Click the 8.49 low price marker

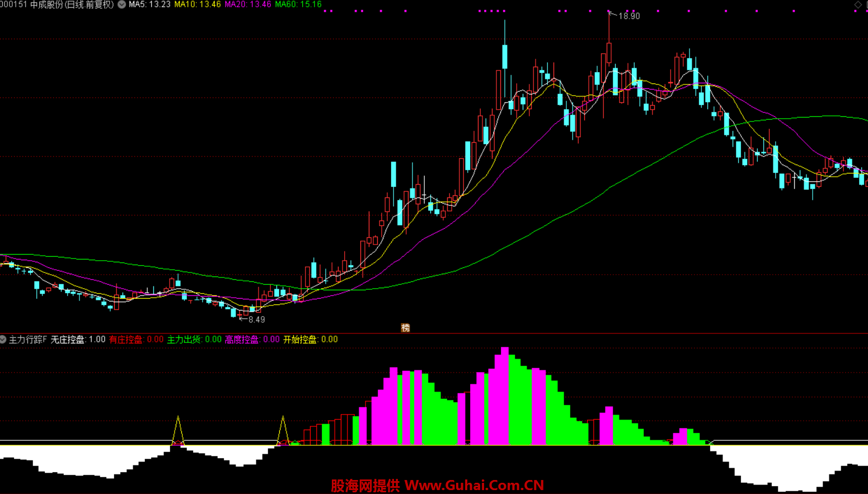tap(256, 319)
